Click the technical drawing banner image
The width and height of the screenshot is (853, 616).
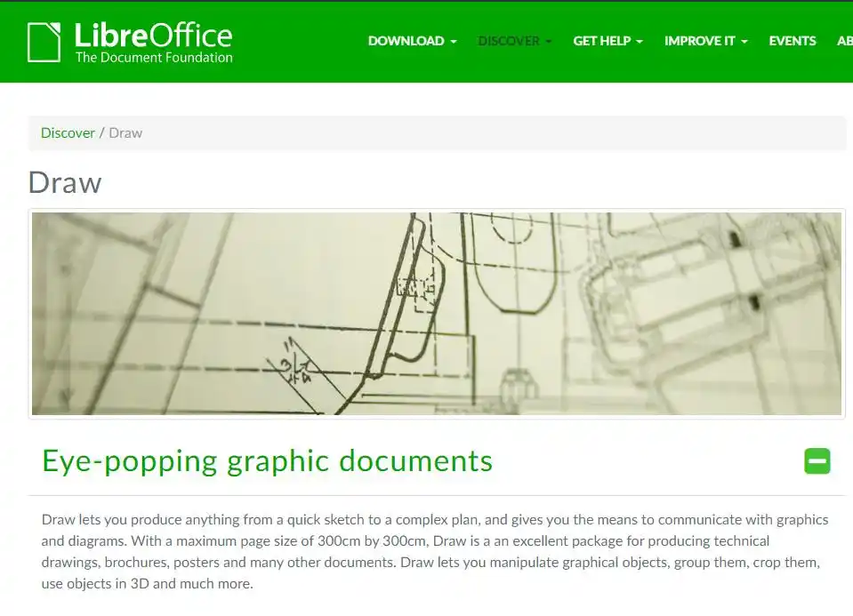(x=437, y=314)
